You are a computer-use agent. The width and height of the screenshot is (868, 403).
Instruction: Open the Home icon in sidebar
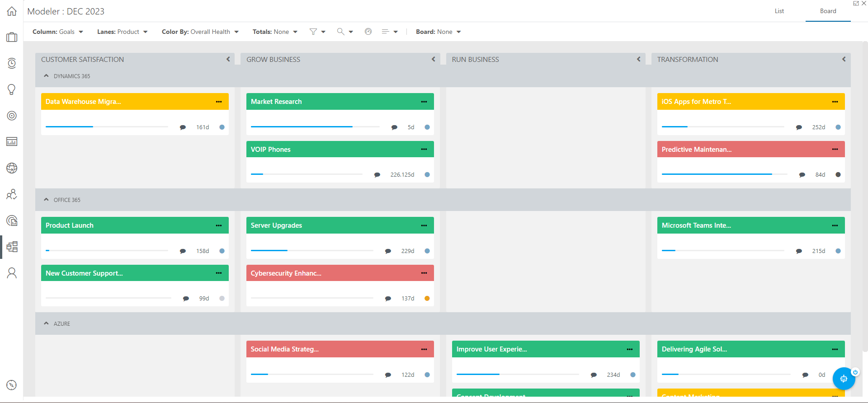[x=12, y=11]
